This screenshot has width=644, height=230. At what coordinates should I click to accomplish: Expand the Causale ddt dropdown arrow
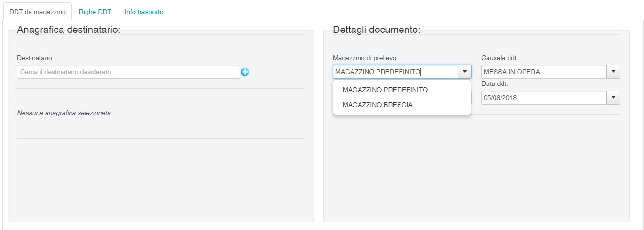click(x=613, y=72)
